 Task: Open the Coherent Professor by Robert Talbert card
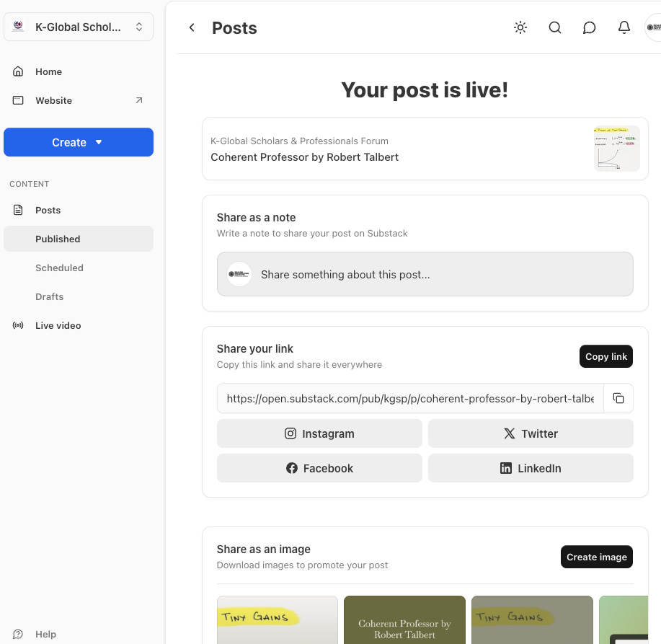(x=425, y=149)
